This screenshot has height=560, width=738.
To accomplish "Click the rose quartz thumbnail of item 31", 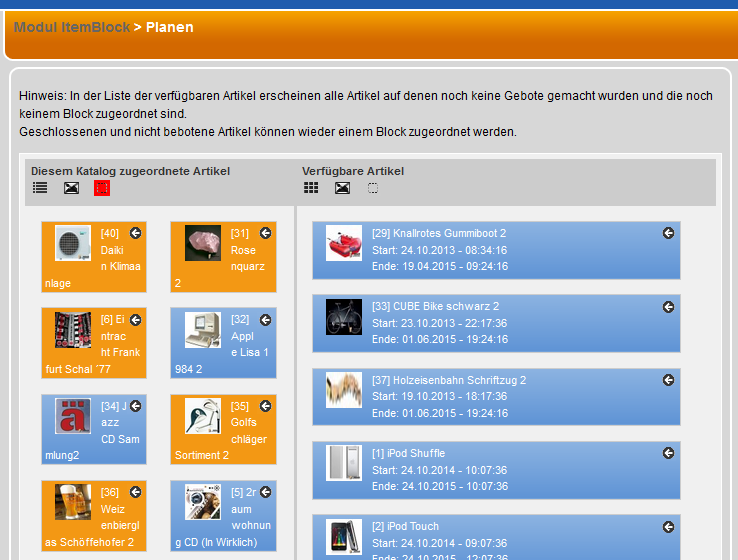I will click(203, 243).
